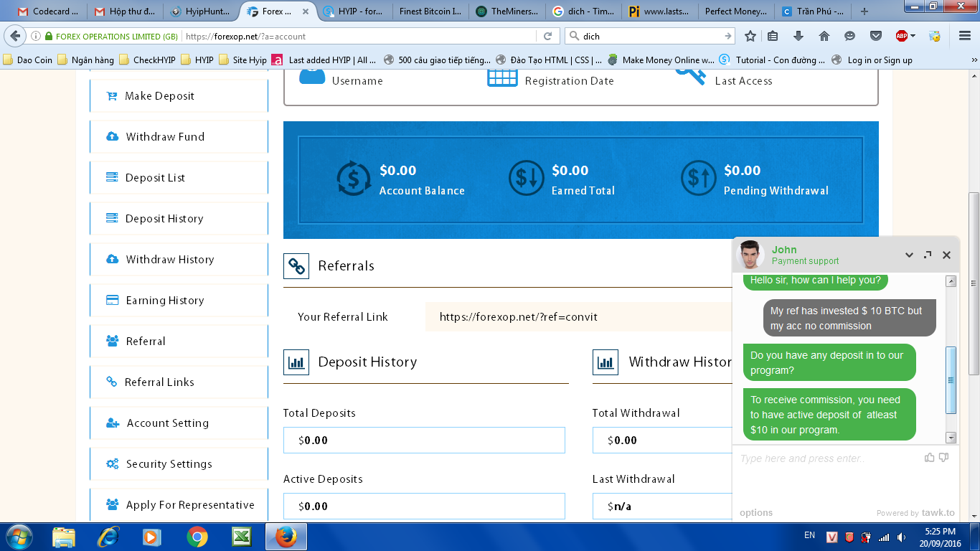Image resolution: width=980 pixels, height=551 pixels.
Task: Switch to the Finest Bitcoin browser tab
Action: click(430, 11)
